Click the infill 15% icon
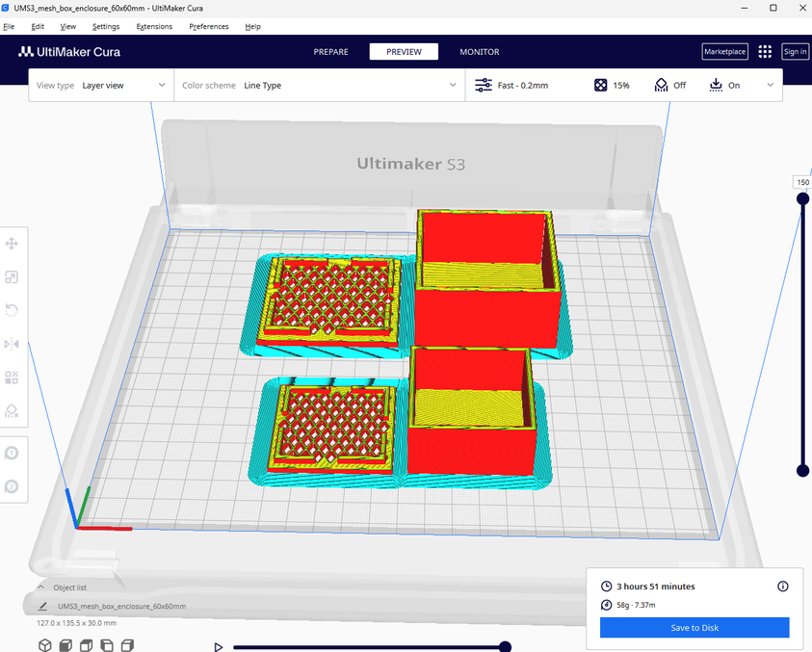Viewport: 812px width, 652px height. 600,86
